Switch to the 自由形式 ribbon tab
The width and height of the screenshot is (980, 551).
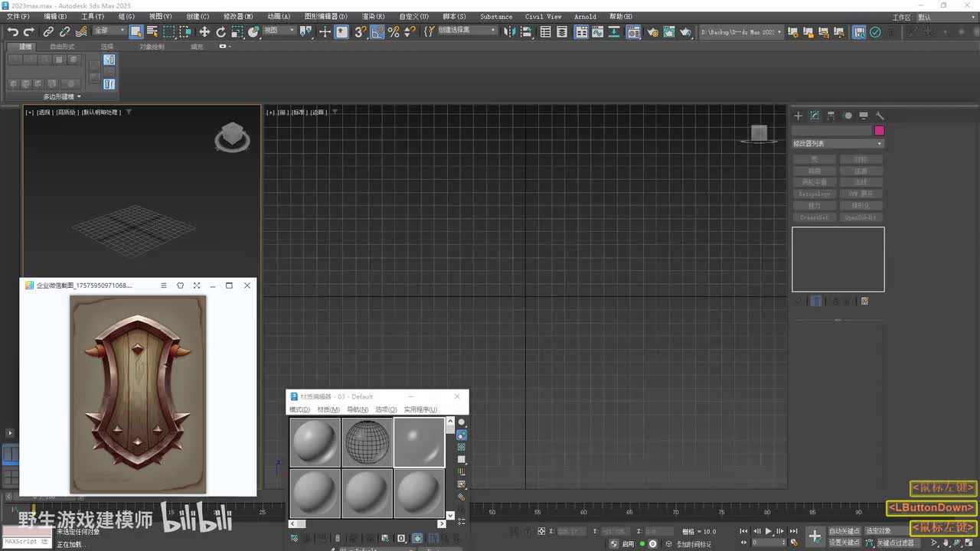coord(62,47)
